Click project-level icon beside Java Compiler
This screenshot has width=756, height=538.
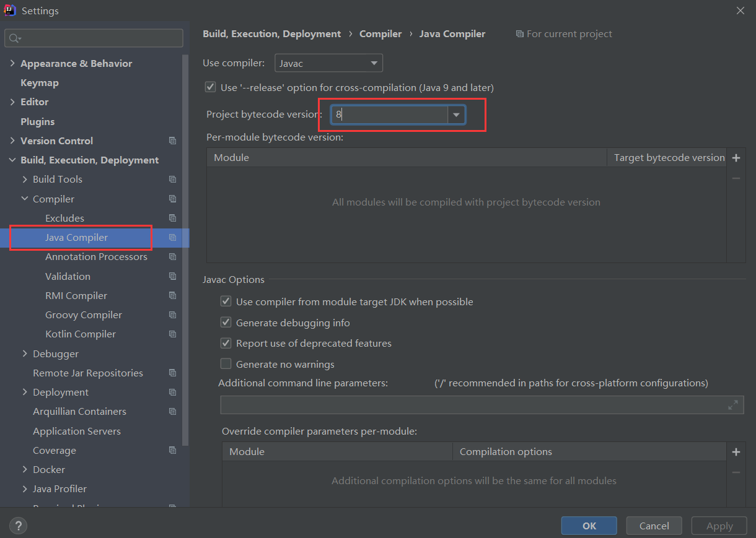pyautogui.click(x=172, y=238)
